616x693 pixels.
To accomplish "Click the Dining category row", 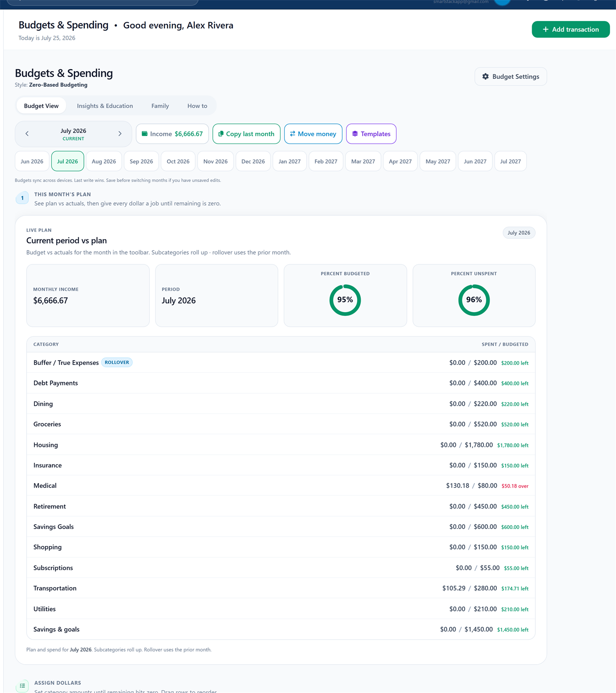I will (281, 404).
